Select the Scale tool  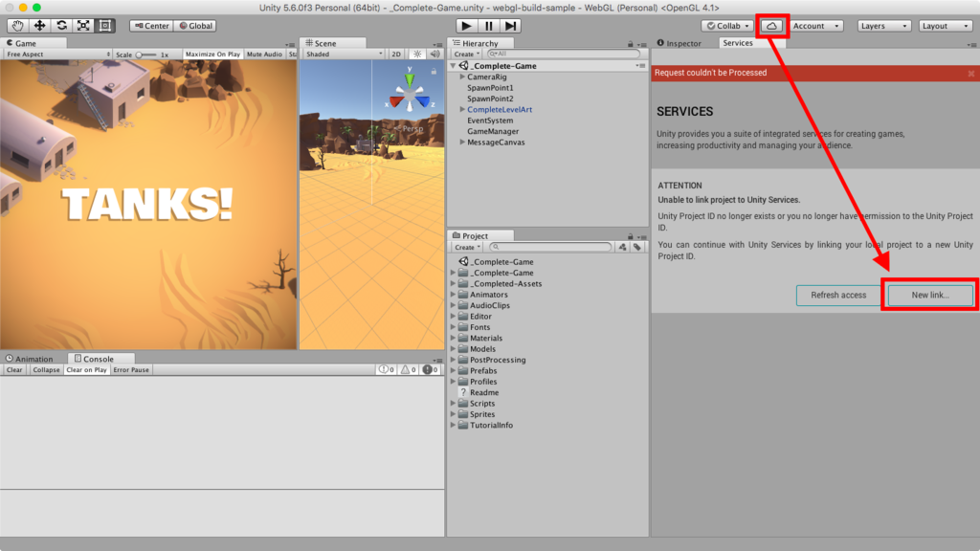coord(83,26)
